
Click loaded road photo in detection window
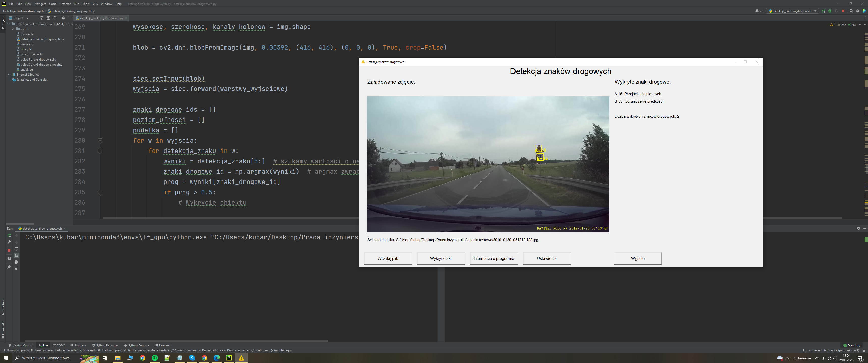point(488,164)
